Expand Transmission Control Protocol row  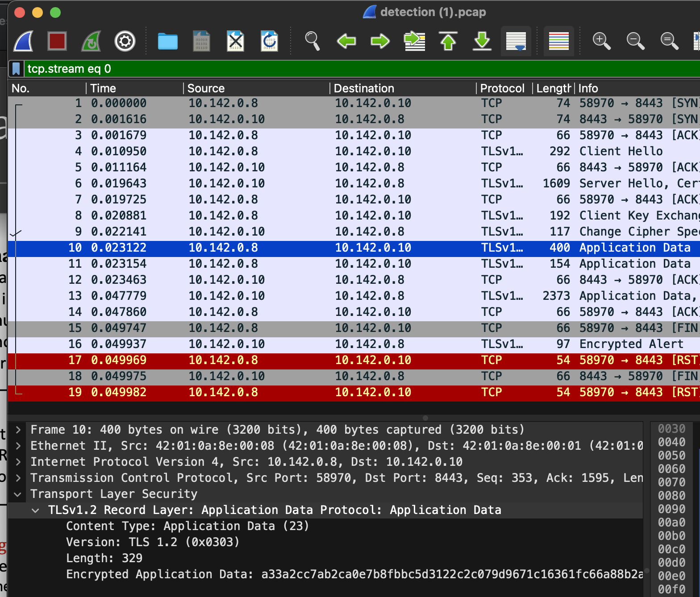pyautogui.click(x=18, y=478)
